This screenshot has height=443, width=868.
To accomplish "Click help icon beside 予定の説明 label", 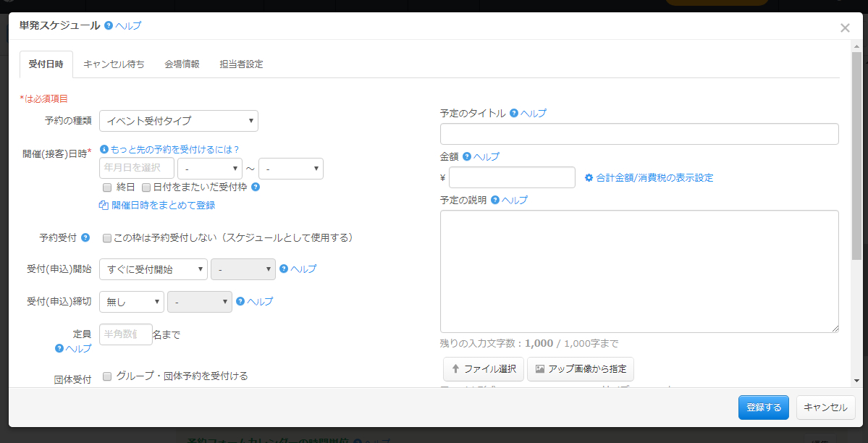I will (x=495, y=200).
